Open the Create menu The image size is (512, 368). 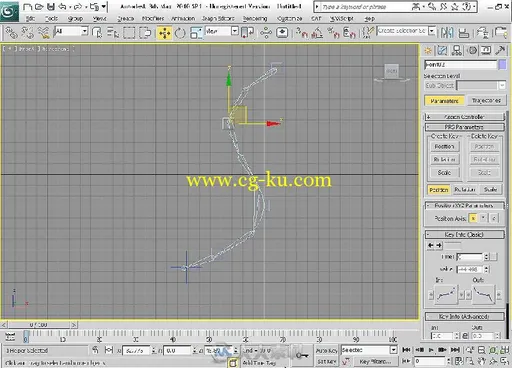tap(126, 19)
